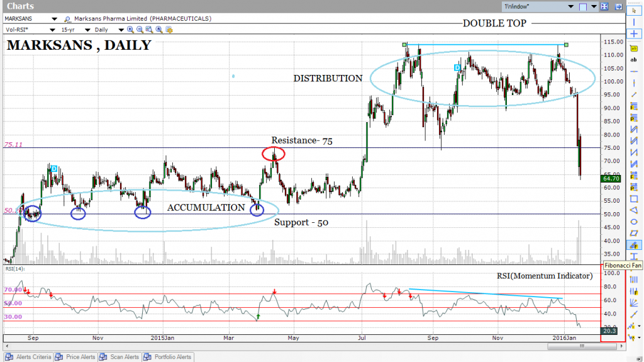Screen dimensions: 644x362
Task: Open the 15-yr range dropdown
Action: point(87,30)
